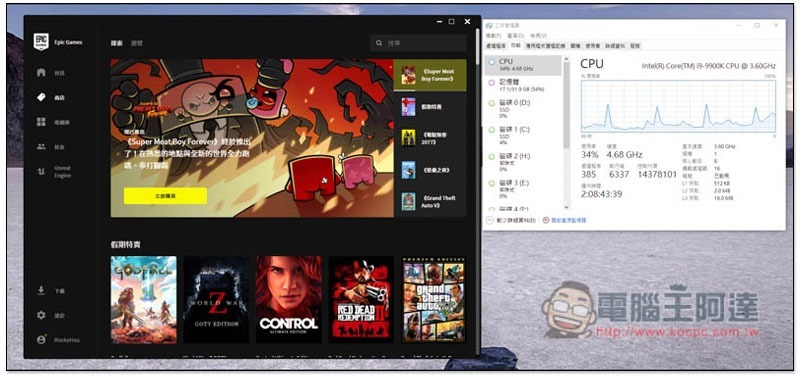This screenshot has height=375, width=800.
Task: Click the Disk 1 (C:) green circle indicator
Action: point(492,130)
